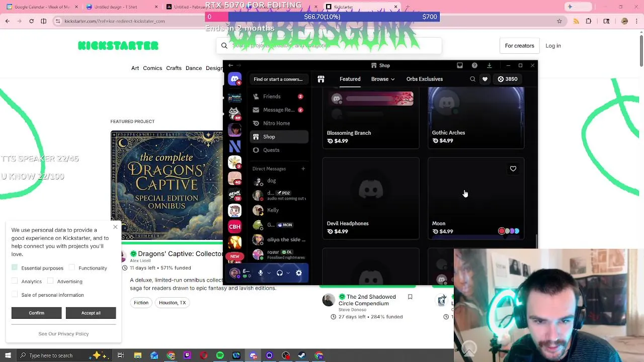Open the See Our Privacy Policy link

(63, 334)
